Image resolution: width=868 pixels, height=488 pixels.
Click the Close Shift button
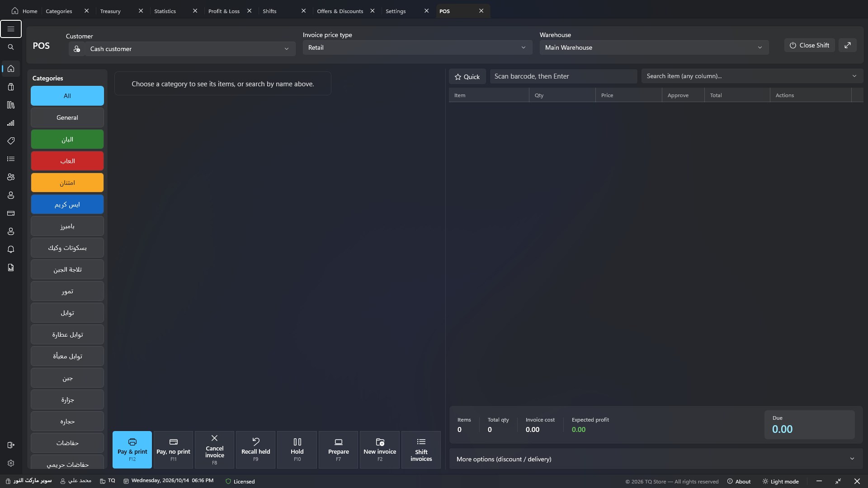pyautogui.click(x=809, y=45)
